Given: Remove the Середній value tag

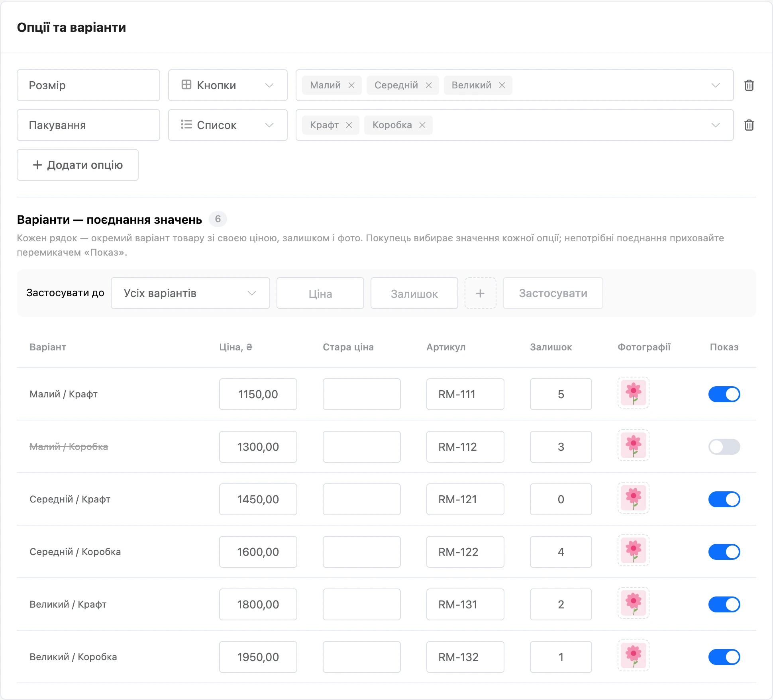Looking at the screenshot, I should coord(429,85).
